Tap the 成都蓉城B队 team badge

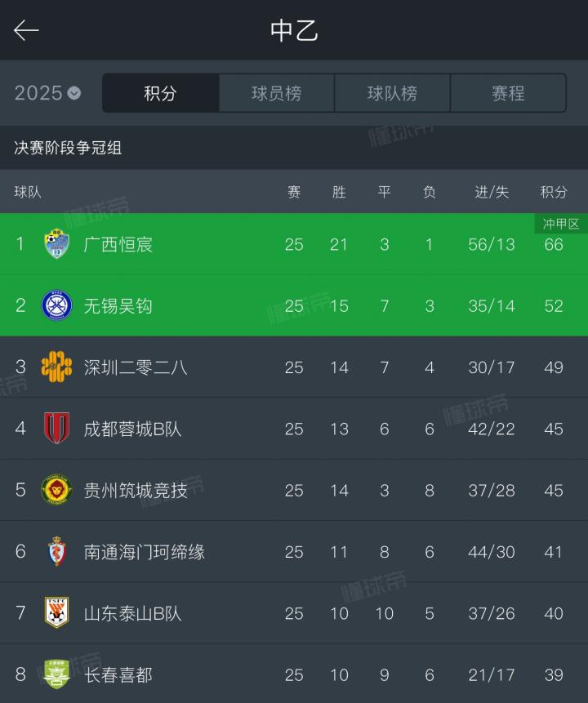[57, 429]
